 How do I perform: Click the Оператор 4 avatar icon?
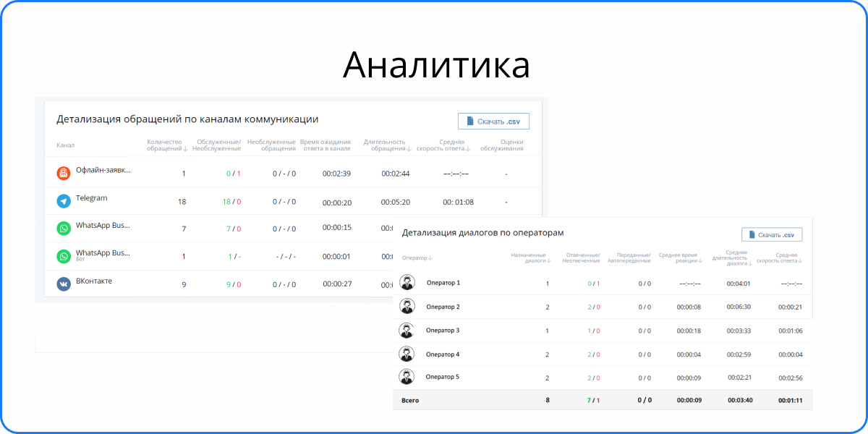[x=407, y=354]
